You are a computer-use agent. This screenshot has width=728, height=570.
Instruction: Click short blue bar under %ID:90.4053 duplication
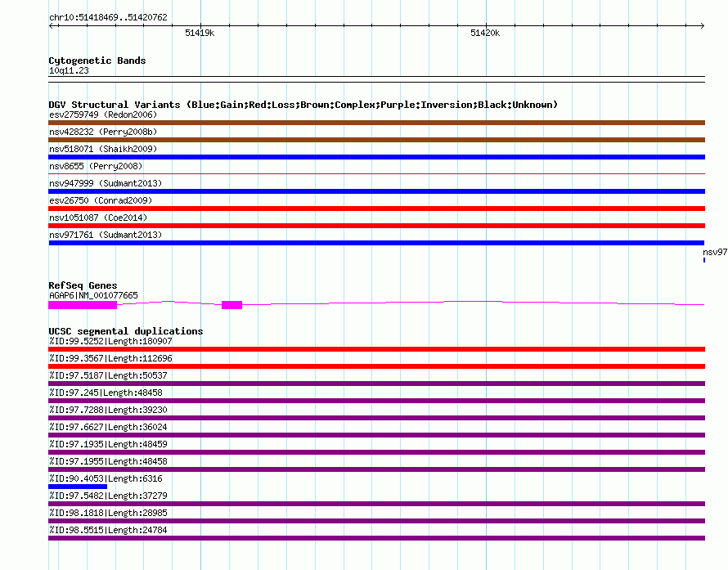[78, 487]
